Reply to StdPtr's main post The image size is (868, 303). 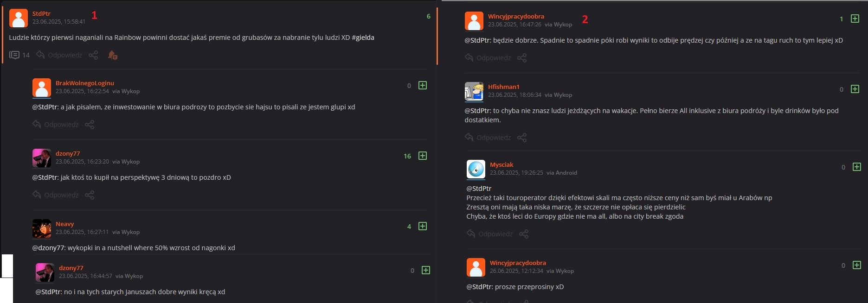point(59,55)
